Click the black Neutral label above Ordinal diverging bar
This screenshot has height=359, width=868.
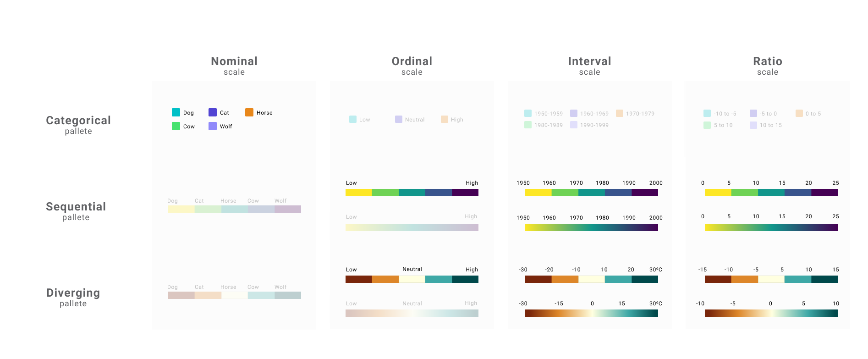pyautogui.click(x=412, y=269)
